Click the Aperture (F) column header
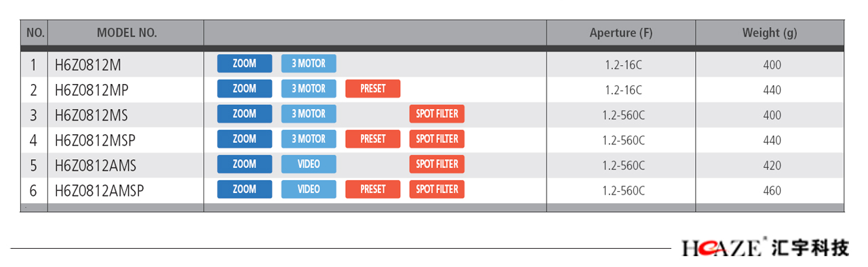This screenshot has width=868, height=267. pyautogui.click(x=621, y=33)
